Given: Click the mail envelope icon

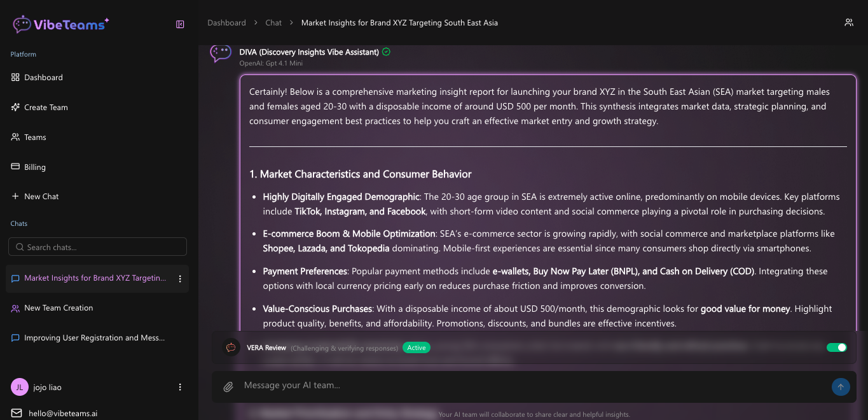Looking at the screenshot, I should [x=16, y=414].
